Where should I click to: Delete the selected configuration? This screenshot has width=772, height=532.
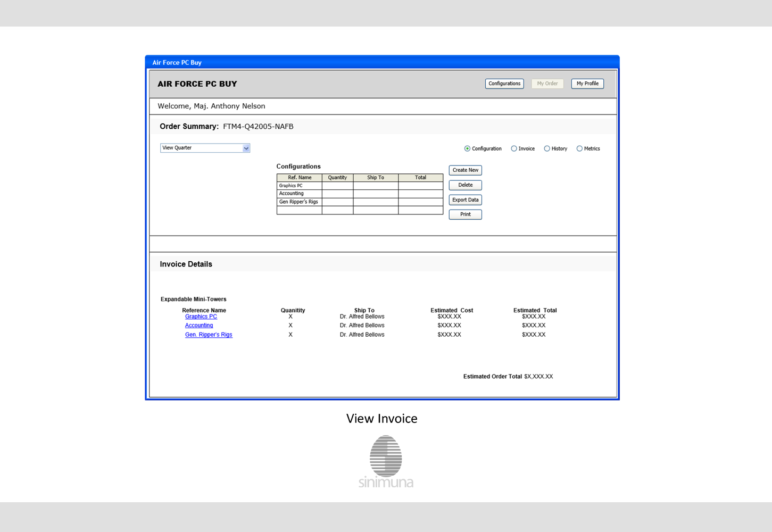pos(466,185)
